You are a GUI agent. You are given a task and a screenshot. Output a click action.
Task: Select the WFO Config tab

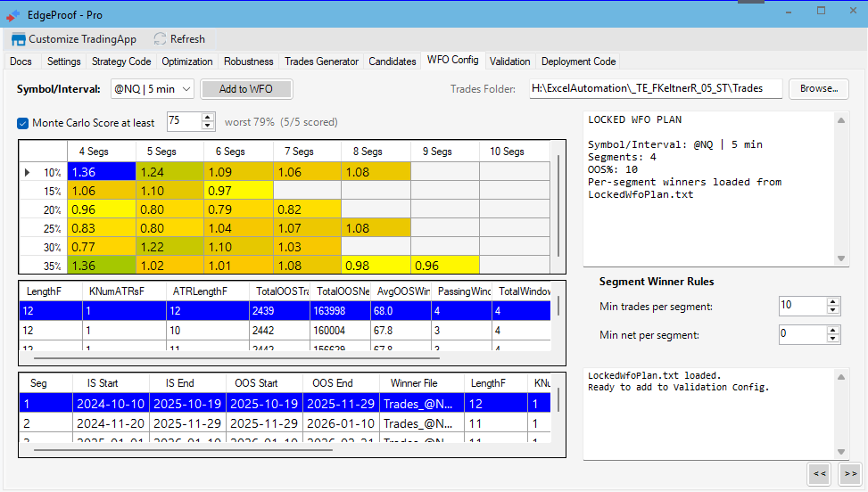click(453, 60)
